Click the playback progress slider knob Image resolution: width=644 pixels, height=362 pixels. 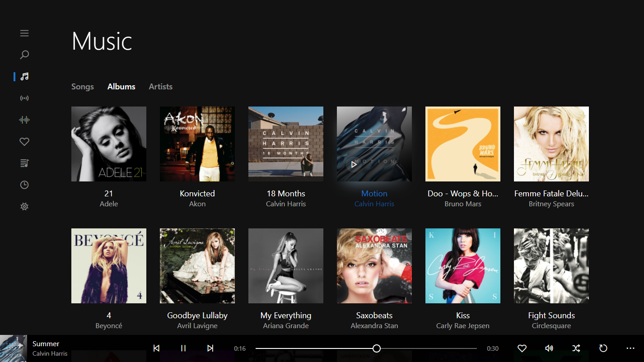tap(377, 348)
